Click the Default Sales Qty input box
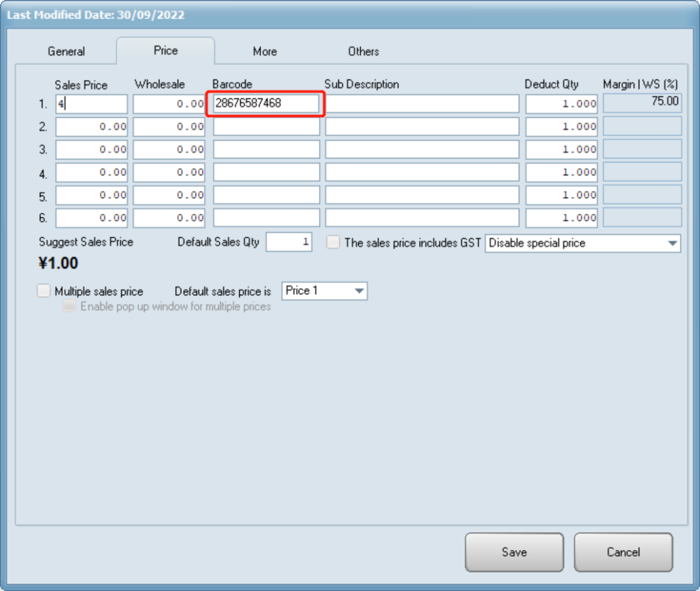 click(x=288, y=242)
